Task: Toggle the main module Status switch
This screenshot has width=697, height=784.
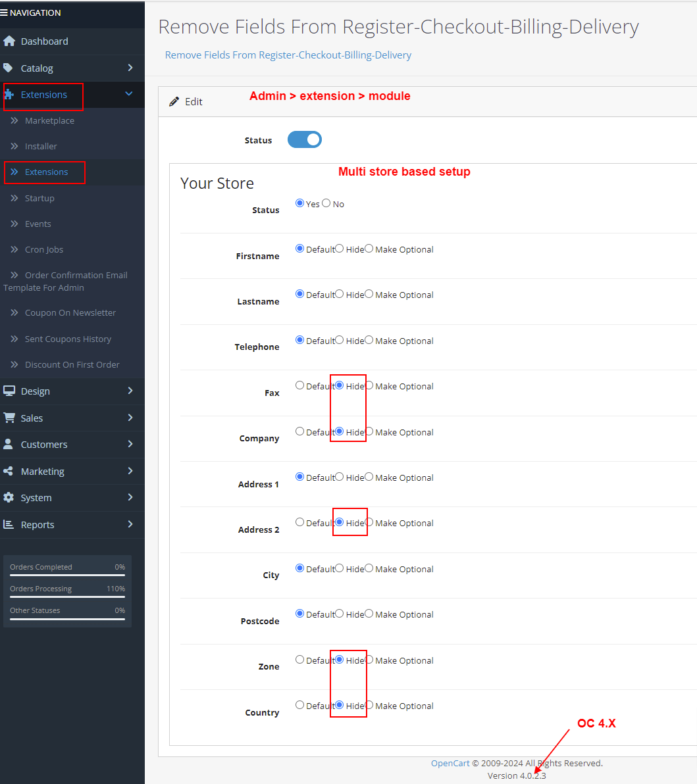Action: tap(305, 139)
